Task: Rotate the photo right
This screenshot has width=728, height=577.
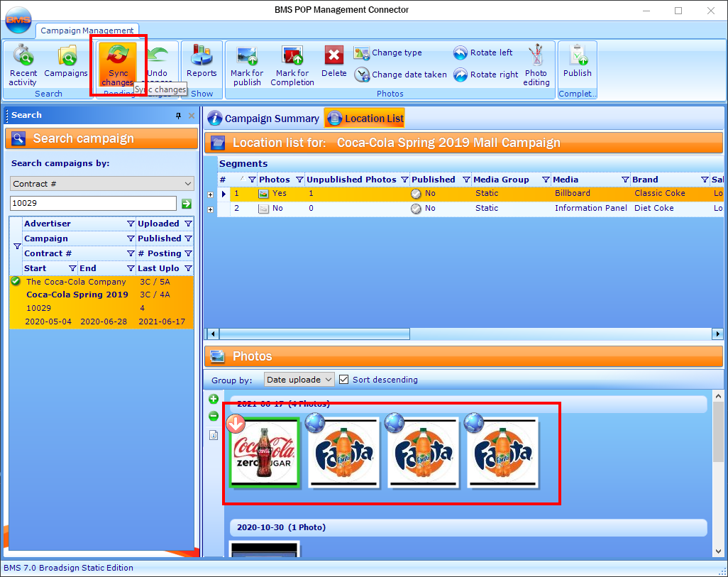Action: [485, 75]
